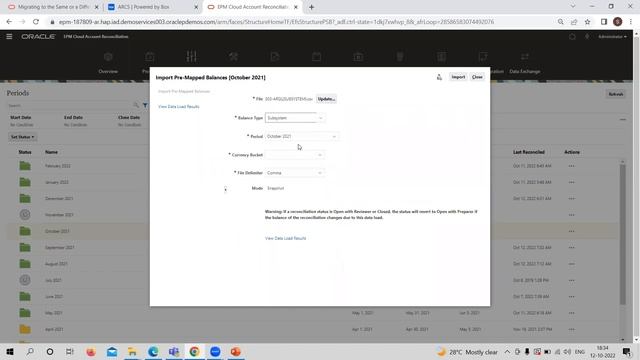Open the empty Currency Bucket dropdown

(x=295, y=155)
